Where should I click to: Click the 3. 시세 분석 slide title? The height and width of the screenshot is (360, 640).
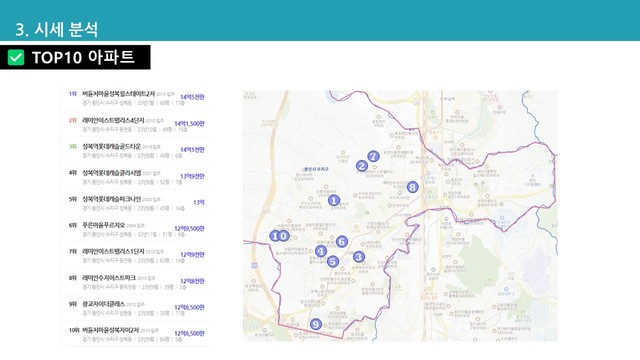[x=57, y=29]
